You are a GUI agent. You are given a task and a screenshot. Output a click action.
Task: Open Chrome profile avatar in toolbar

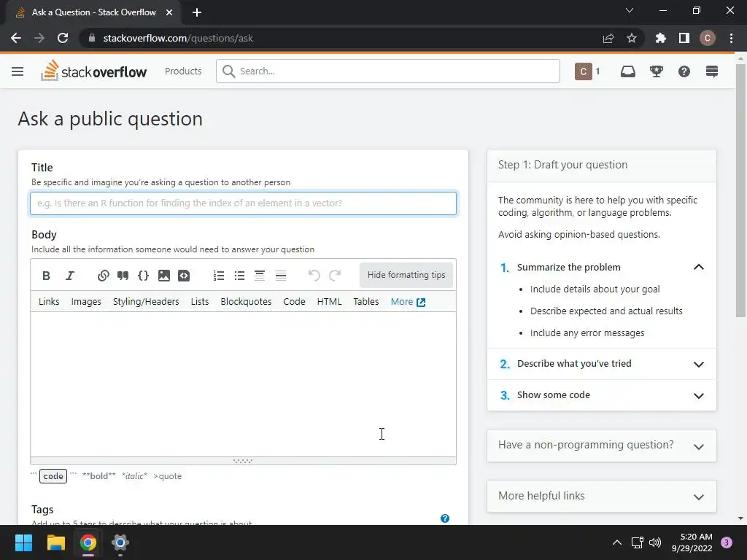pyautogui.click(x=708, y=38)
